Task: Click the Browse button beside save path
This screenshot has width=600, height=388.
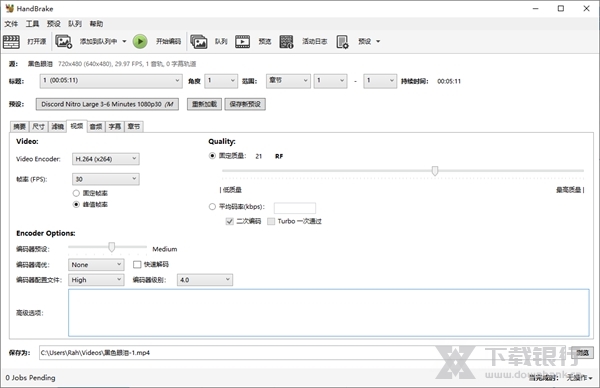Action: [582, 353]
